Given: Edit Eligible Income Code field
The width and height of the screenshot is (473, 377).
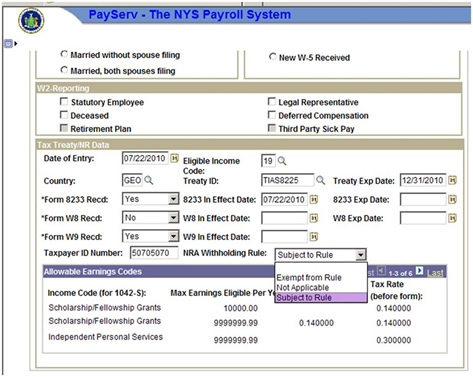Looking at the screenshot, I should click(268, 161).
